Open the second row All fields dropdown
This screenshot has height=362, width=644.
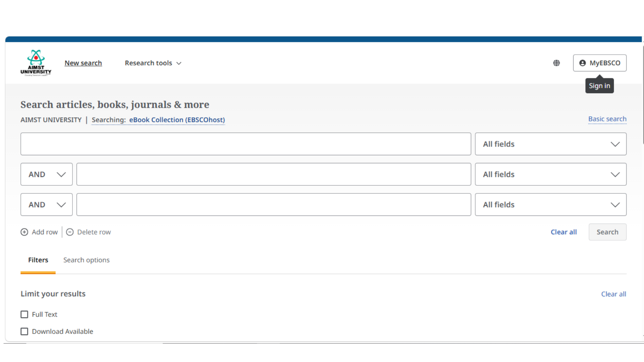pos(551,174)
